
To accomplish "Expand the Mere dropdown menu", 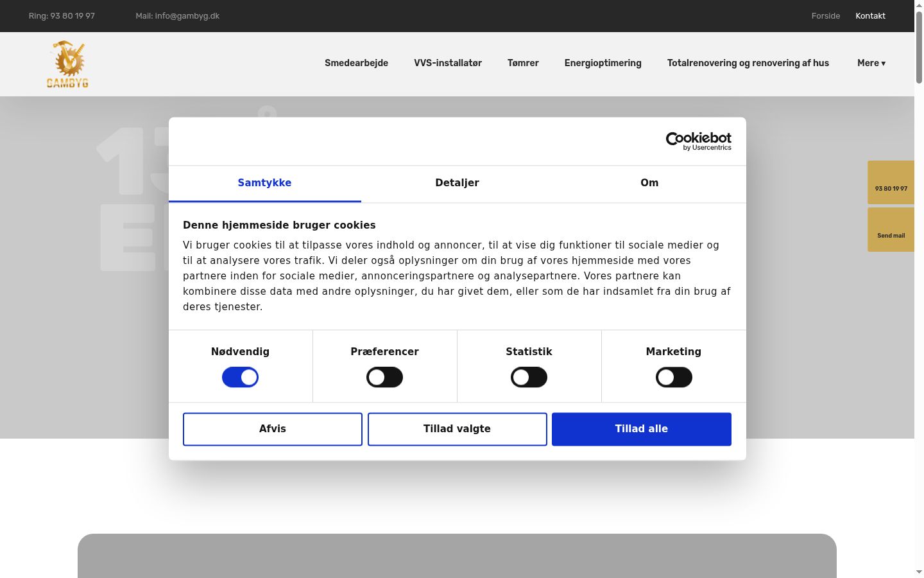I will [x=871, y=63].
